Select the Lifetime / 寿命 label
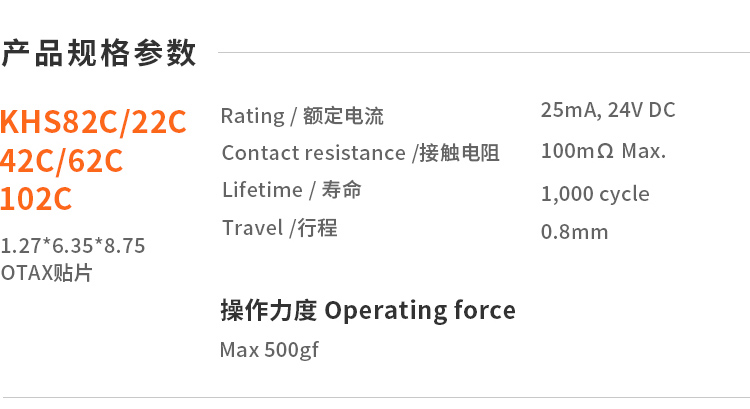The height and width of the screenshot is (409, 750). (292, 190)
